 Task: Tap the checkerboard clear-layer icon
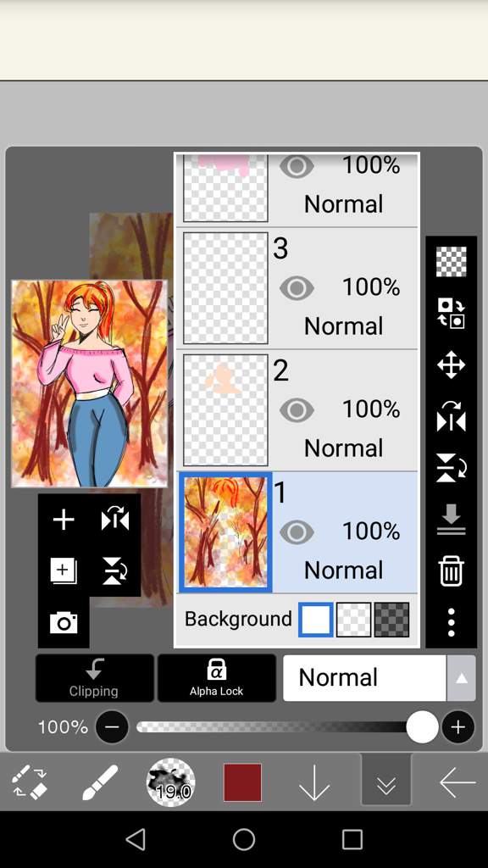click(451, 262)
